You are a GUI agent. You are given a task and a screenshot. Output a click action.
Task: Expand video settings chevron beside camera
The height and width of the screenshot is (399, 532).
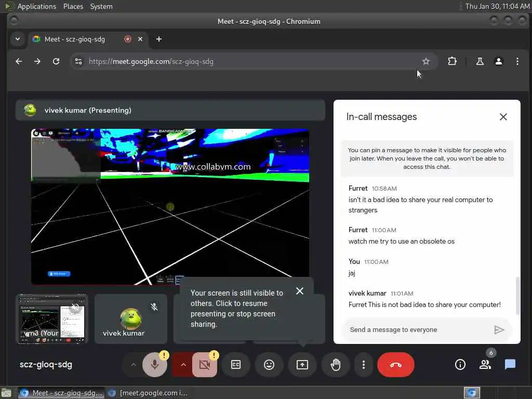183,365
